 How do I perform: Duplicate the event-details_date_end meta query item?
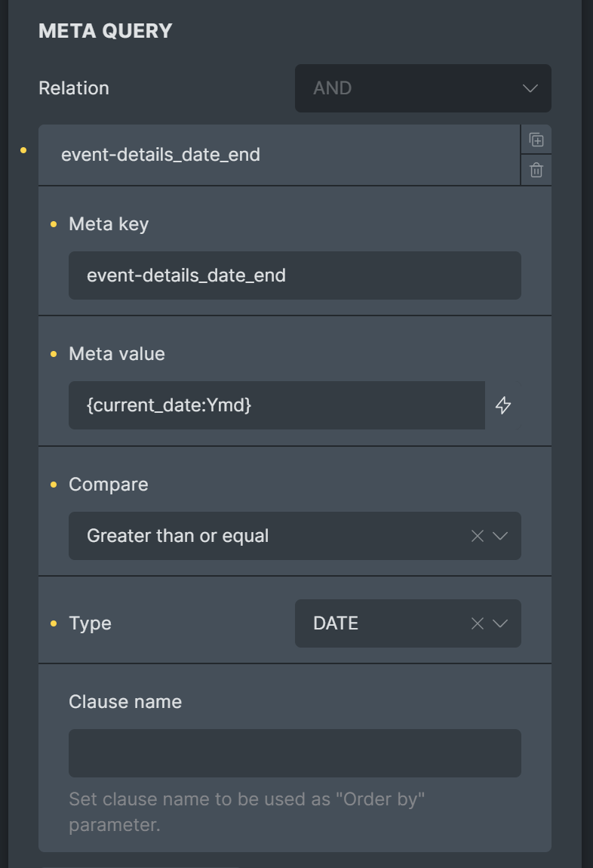(x=536, y=140)
